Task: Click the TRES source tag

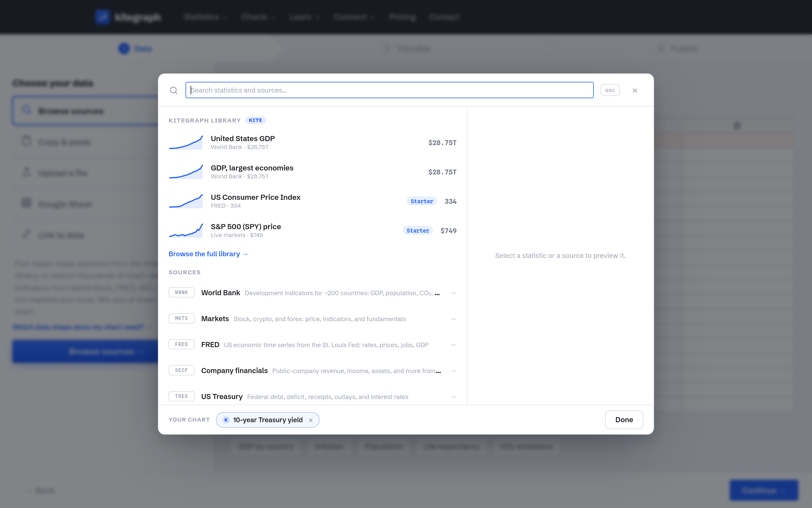Action: coord(181,396)
